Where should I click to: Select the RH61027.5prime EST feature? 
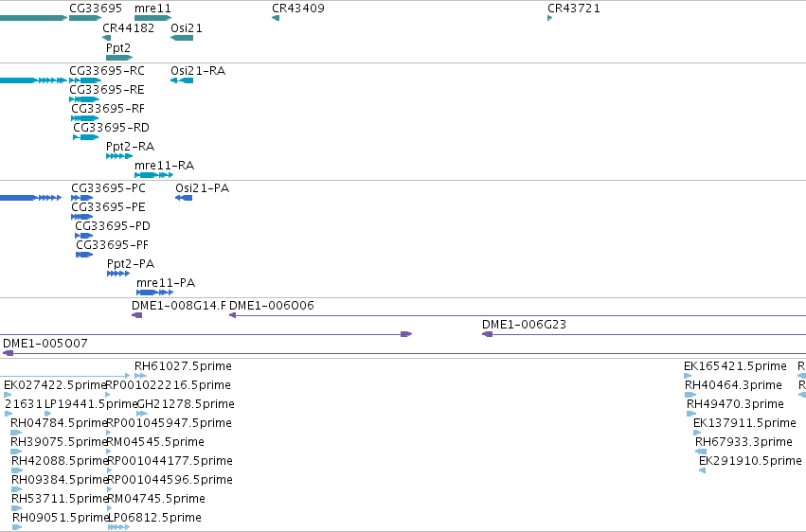tap(140, 376)
